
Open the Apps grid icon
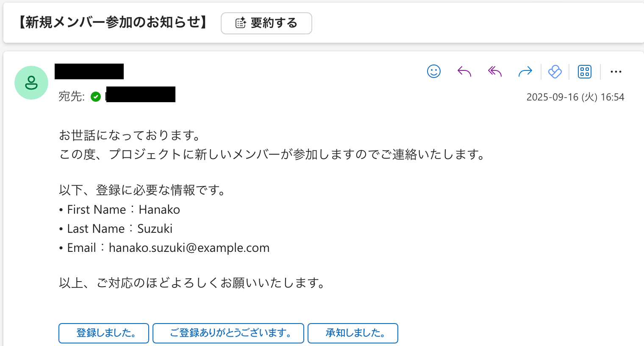(585, 72)
